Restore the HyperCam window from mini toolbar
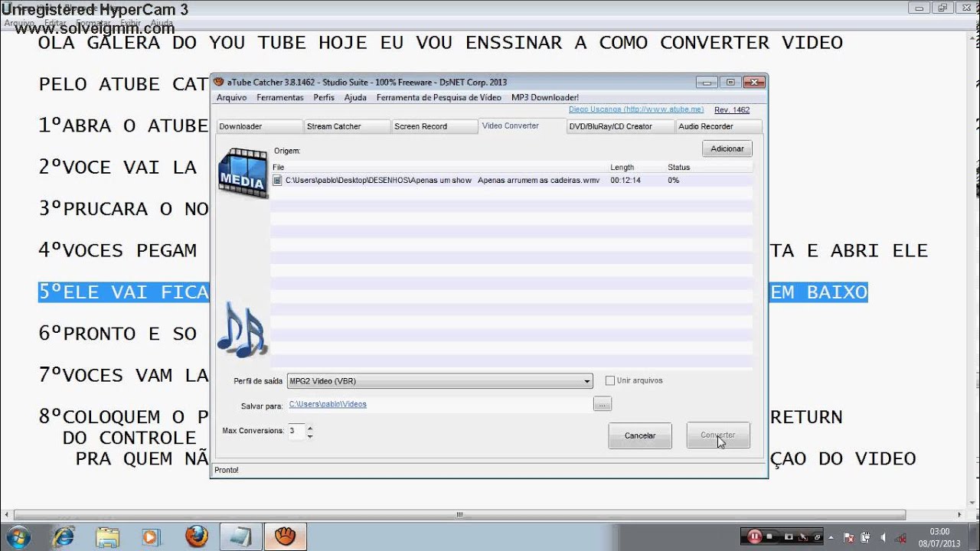 coord(817,536)
